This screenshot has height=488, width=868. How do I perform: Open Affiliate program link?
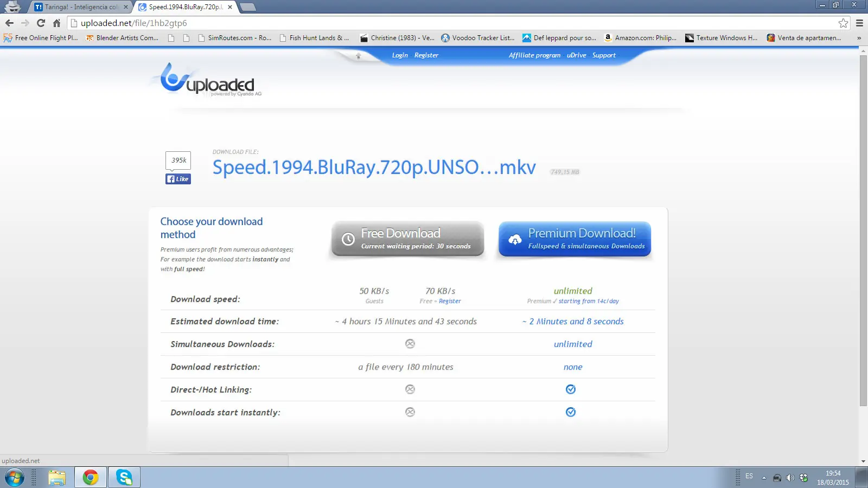[534, 55]
